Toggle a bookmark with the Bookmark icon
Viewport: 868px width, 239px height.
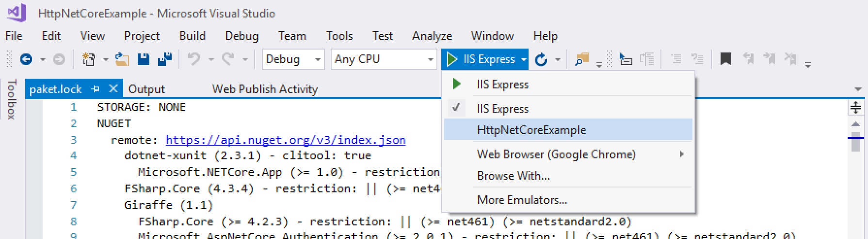[725, 59]
